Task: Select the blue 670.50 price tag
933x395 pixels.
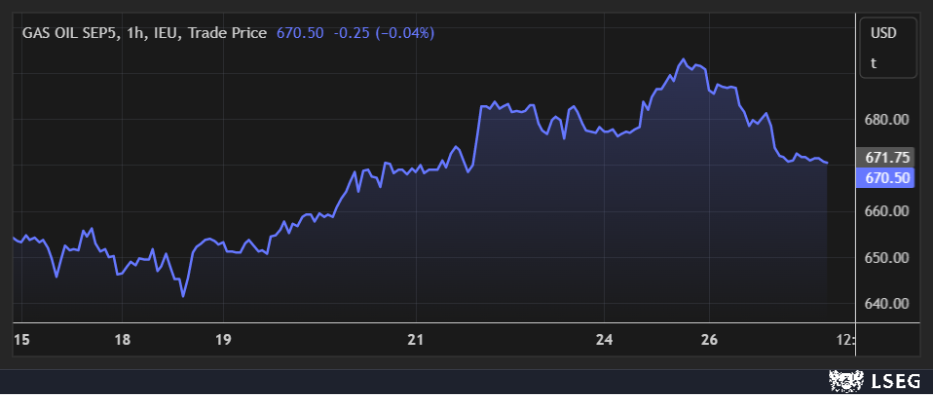Action: (x=884, y=178)
